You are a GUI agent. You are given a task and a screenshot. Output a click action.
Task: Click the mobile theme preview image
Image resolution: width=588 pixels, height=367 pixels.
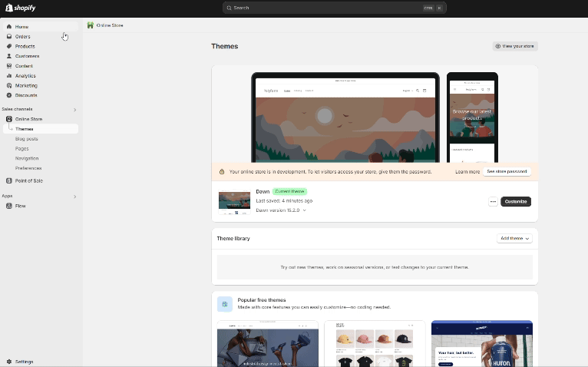pos(472,117)
